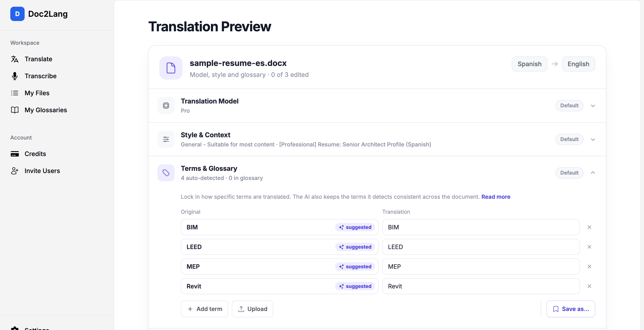The image size is (644, 330).
Task: Remove the Revit term row
Action: (589, 286)
